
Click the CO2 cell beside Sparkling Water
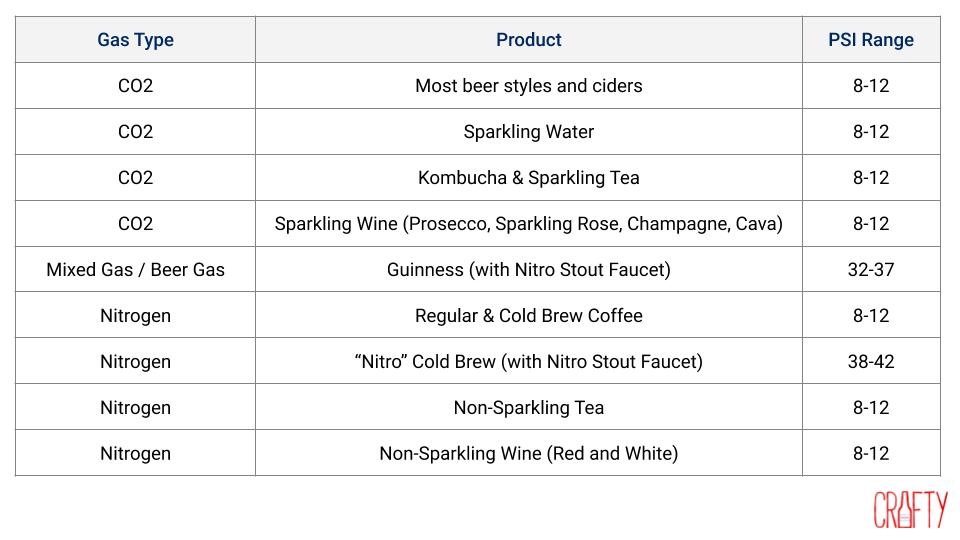pos(135,132)
